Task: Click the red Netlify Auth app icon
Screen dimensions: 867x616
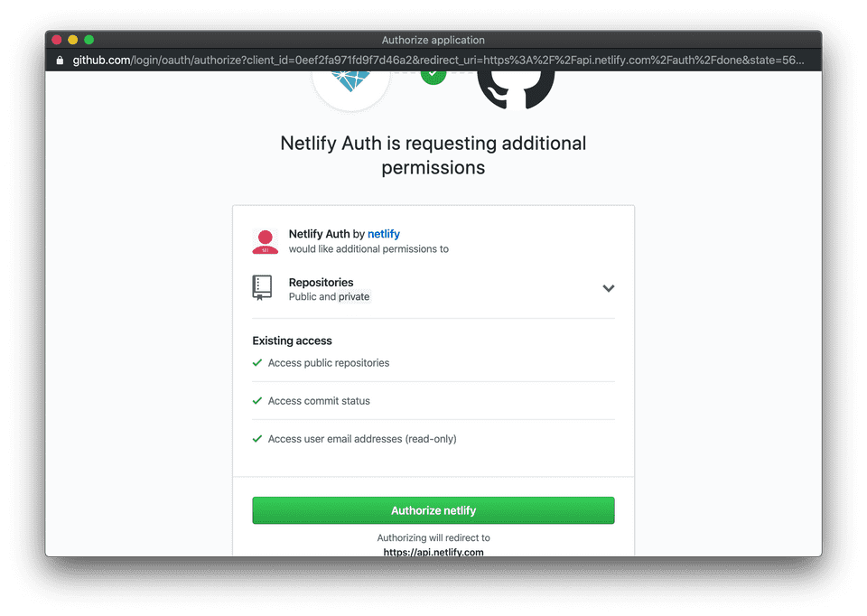Action: (x=265, y=240)
